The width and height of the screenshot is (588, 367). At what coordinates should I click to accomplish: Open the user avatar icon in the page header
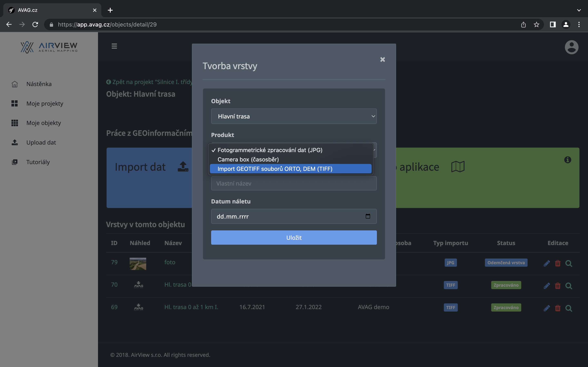point(571,47)
